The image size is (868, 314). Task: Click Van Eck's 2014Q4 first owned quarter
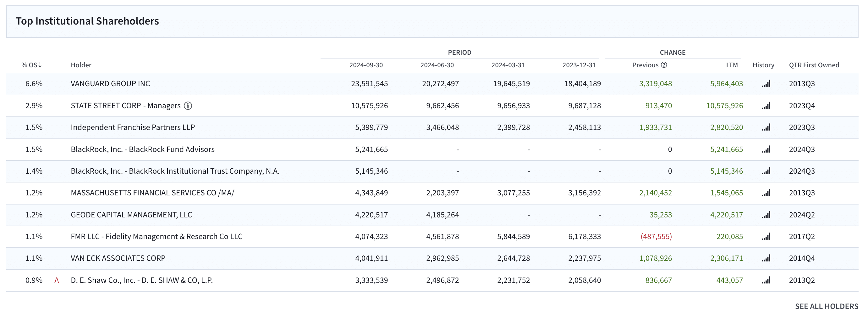tap(802, 258)
